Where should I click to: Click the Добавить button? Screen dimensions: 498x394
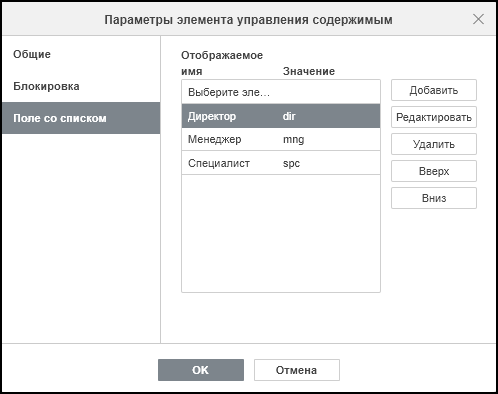tap(434, 90)
